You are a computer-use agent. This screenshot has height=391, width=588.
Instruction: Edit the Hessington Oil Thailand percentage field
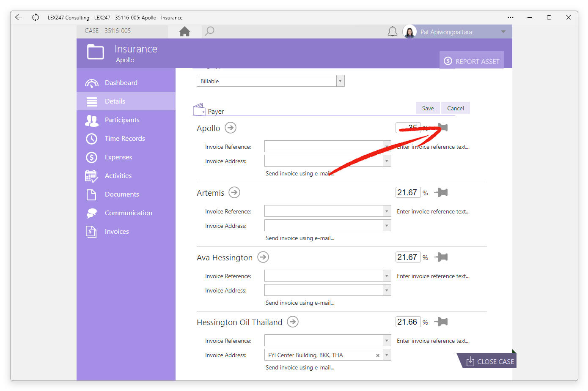(408, 322)
